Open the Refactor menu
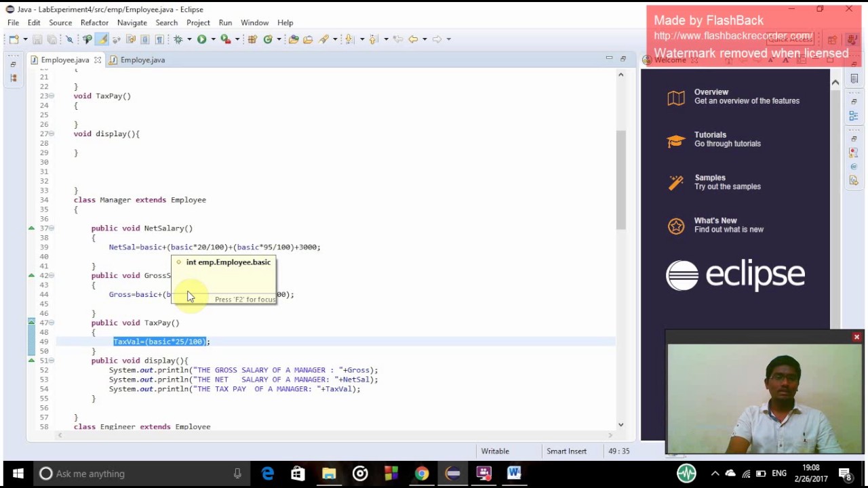Screen dimensions: 868x488 click(x=94, y=23)
